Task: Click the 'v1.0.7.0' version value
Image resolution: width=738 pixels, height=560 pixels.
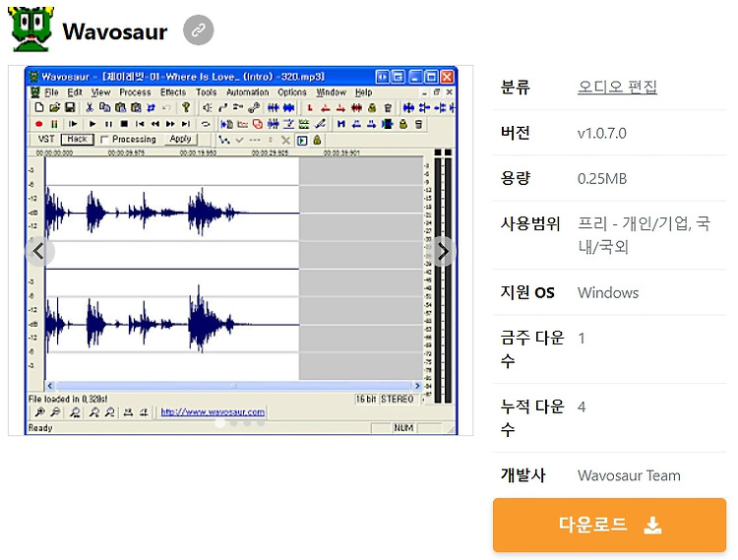Action: click(602, 133)
